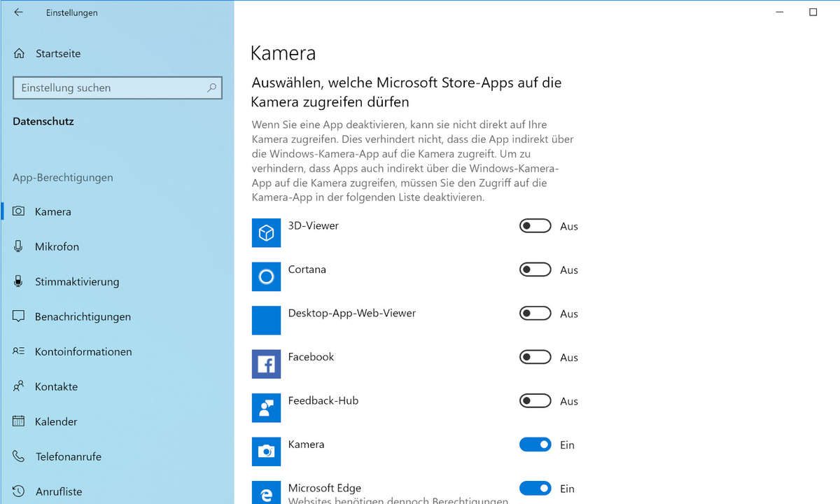840x504 pixels.
Task: Click the Startseite home icon
Action: [x=19, y=53]
